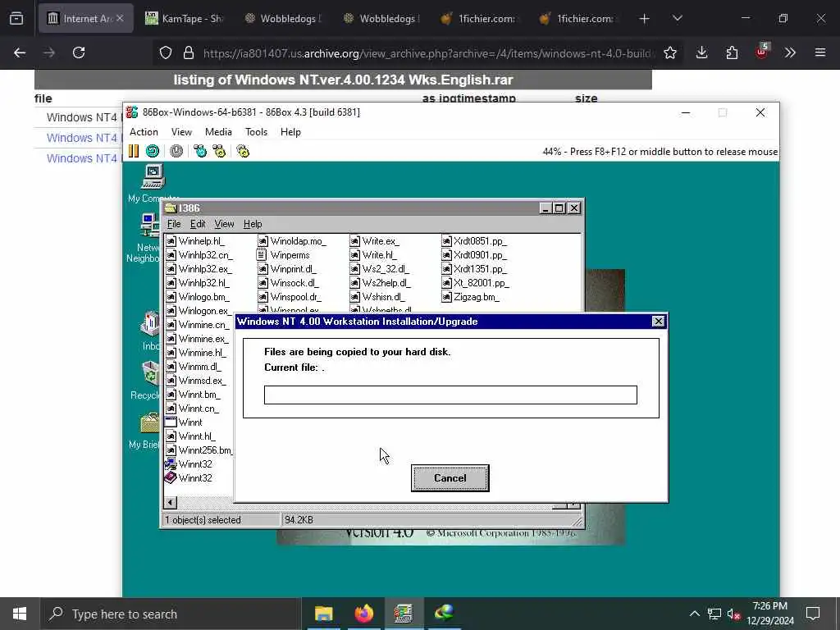The height and width of the screenshot is (630, 840).
Task: Open the 86Box Help menu
Action: [x=291, y=132]
